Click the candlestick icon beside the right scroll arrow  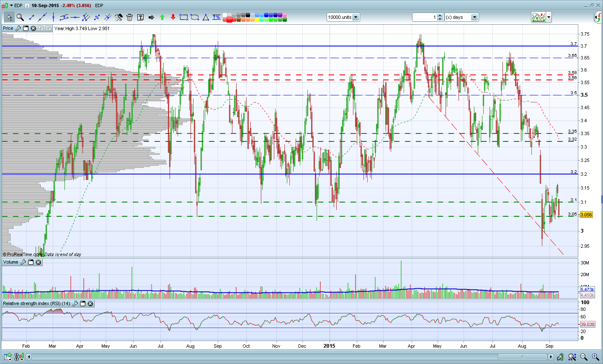(560, 357)
